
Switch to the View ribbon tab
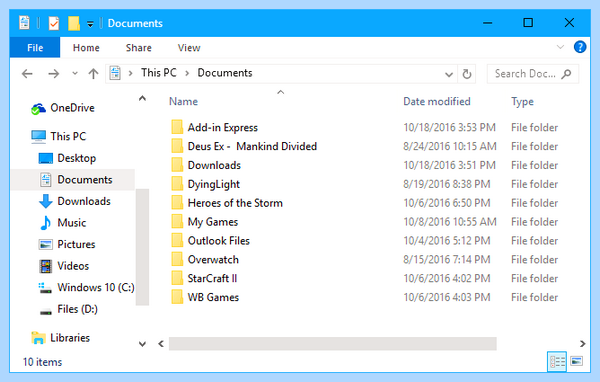click(x=189, y=47)
